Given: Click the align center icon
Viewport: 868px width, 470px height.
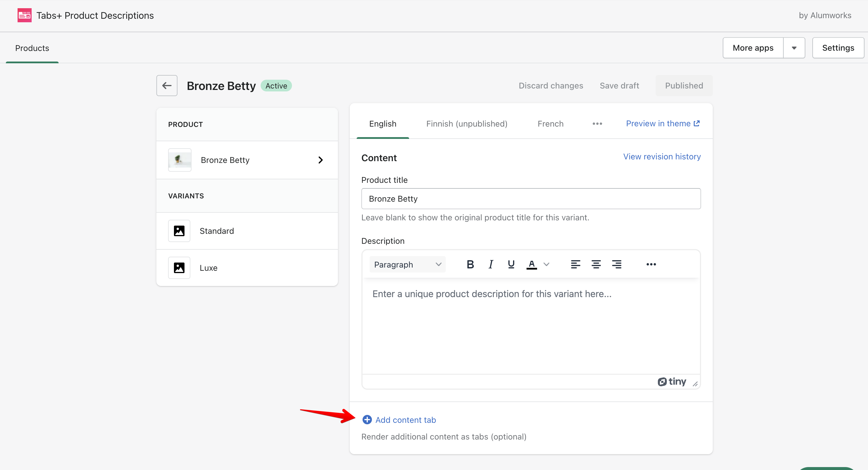Looking at the screenshot, I should [596, 265].
